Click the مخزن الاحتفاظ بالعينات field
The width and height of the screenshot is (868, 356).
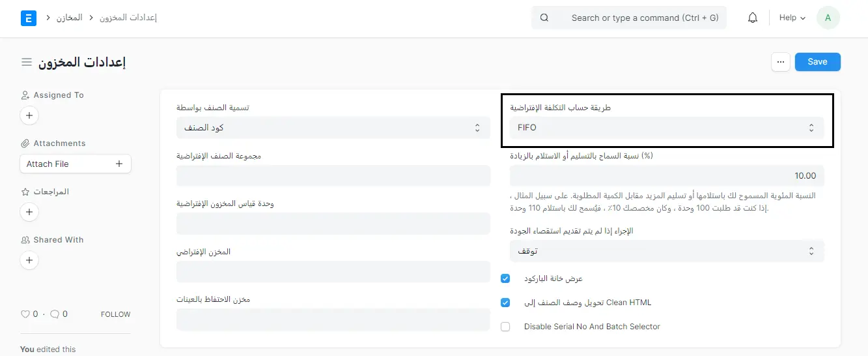coord(333,319)
